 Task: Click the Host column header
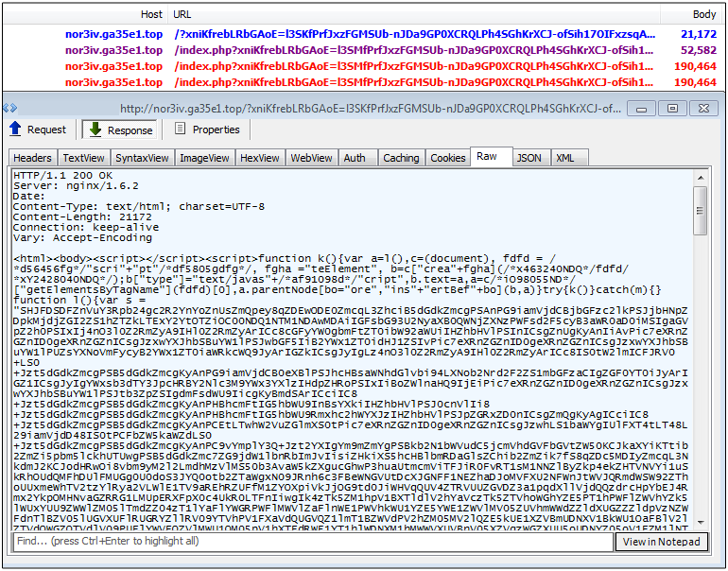coord(151,14)
